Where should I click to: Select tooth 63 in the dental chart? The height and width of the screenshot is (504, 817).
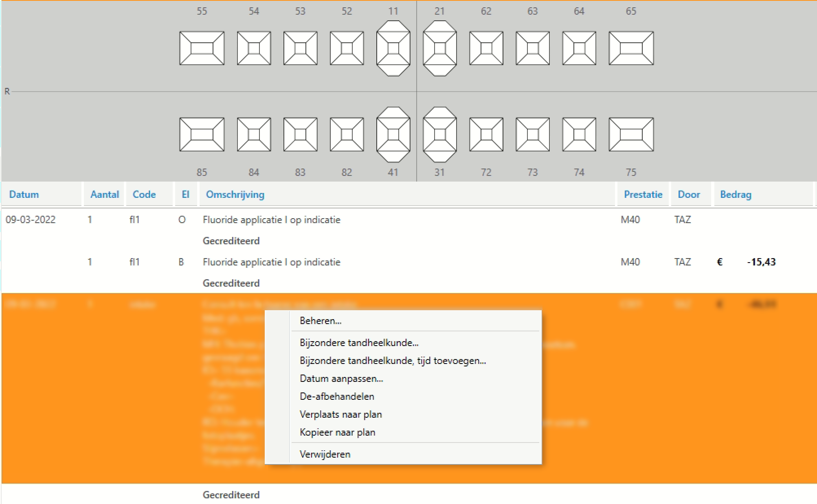click(532, 48)
